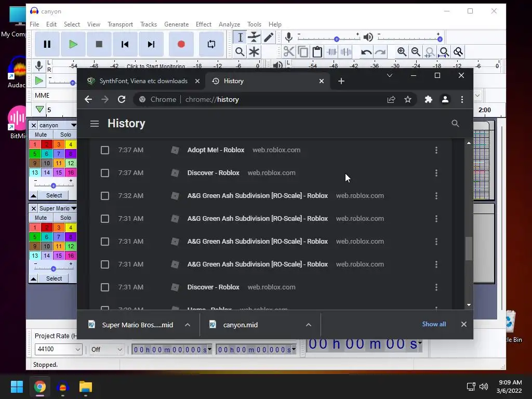Choose the Envelope tool
The image size is (532, 399).
click(x=254, y=37)
